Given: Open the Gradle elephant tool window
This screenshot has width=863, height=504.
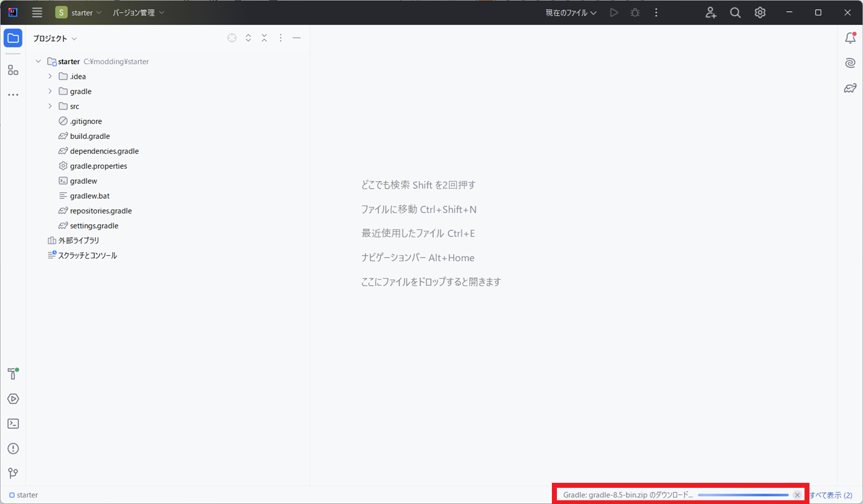Looking at the screenshot, I should pos(850,88).
